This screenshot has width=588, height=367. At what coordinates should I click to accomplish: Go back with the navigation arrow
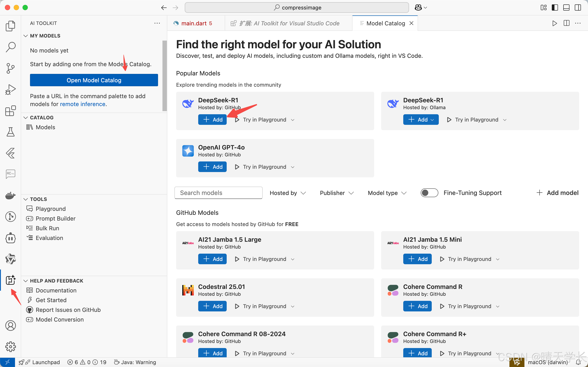pyautogui.click(x=164, y=8)
